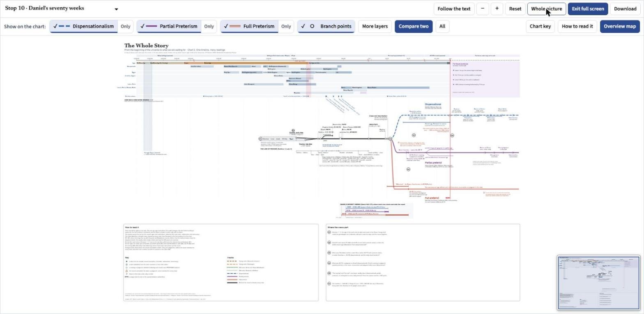Screen dimensions: 644x314
Task: Click the blue "Dispensational" branch label on the chart
Action: pyautogui.click(x=433, y=105)
